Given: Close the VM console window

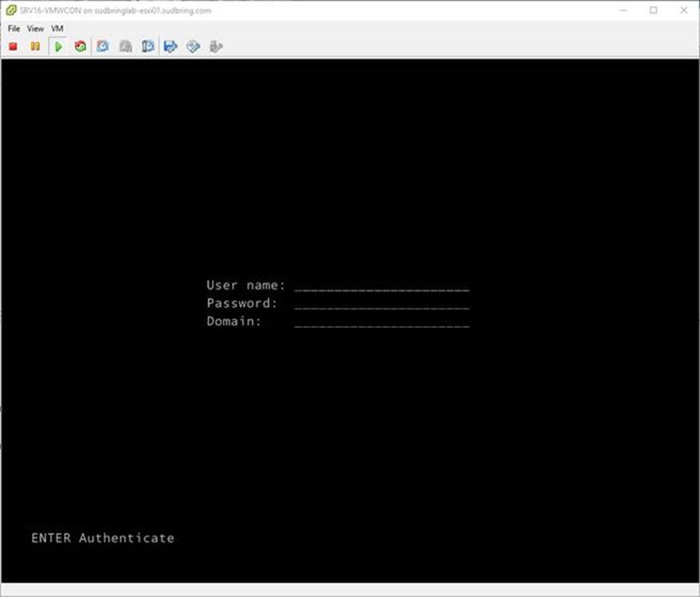Looking at the screenshot, I should tap(683, 10).
